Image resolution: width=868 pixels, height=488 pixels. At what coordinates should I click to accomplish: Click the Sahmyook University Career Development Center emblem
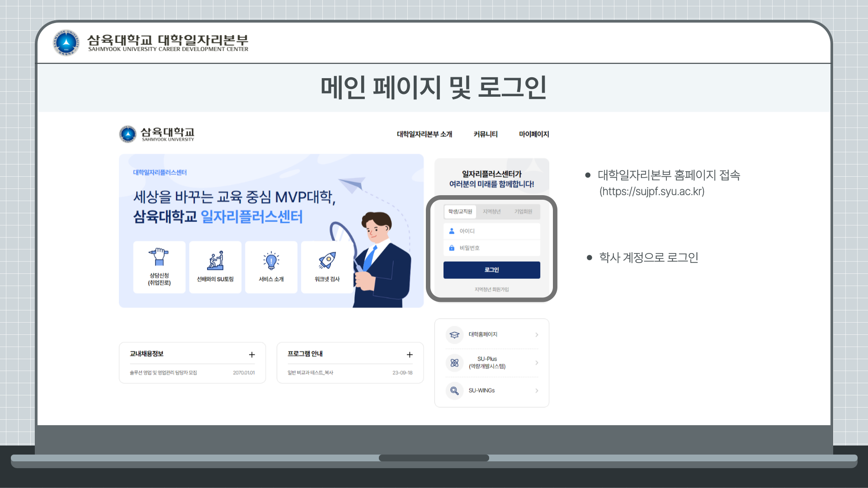click(x=66, y=43)
